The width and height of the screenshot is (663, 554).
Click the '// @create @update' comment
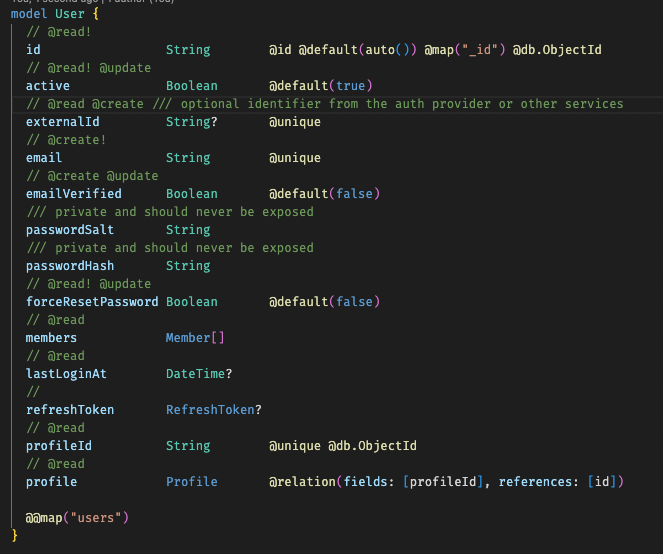[x=92, y=176]
